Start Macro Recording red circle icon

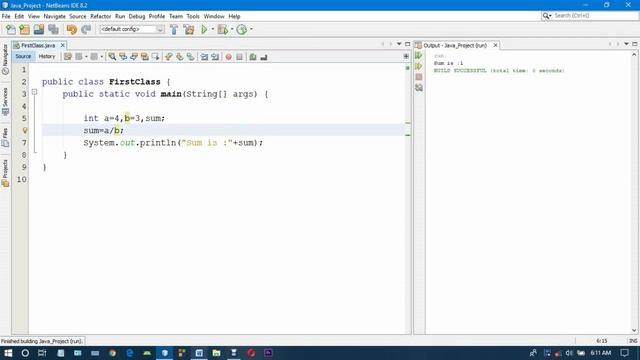[229, 57]
